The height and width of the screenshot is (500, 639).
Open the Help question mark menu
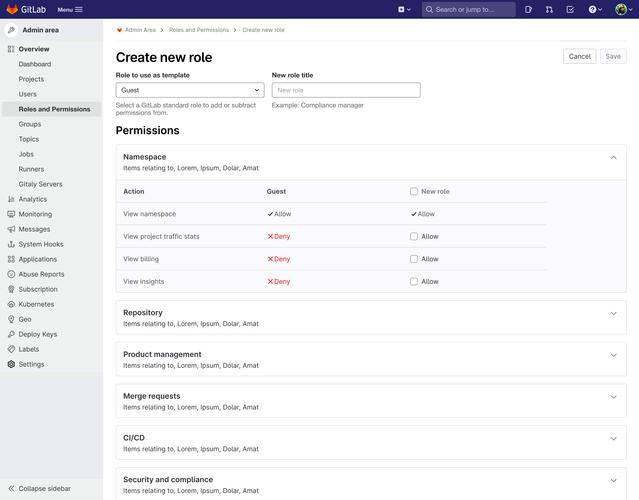tap(595, 9)
